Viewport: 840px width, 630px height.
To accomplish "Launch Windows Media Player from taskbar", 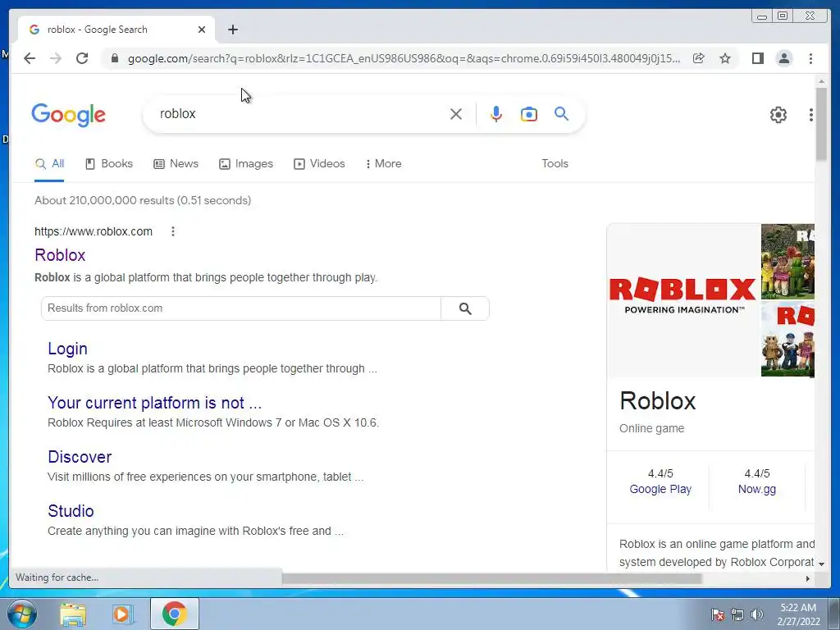I will pyautogui.click(x=123, y=614).
